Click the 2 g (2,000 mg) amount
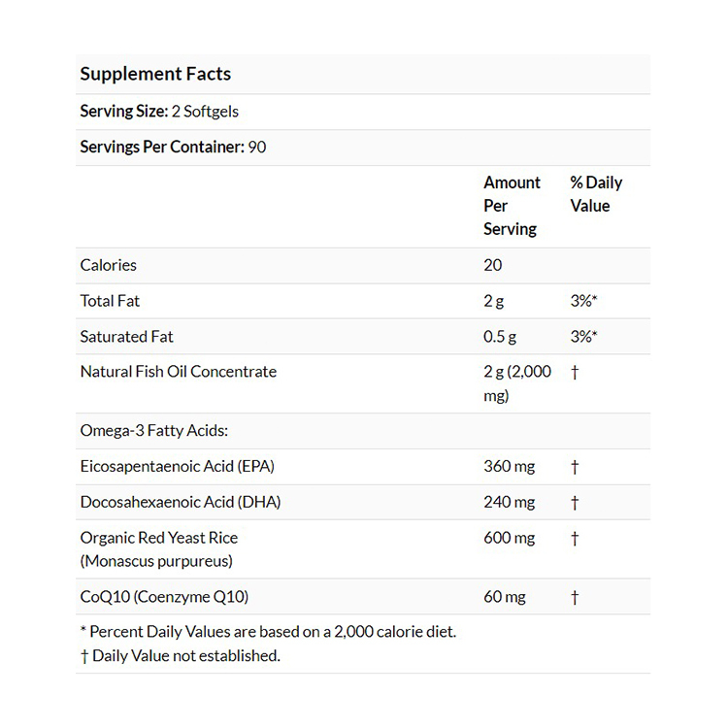The width and height of the screenshot is (728, 728). point(516,383)
